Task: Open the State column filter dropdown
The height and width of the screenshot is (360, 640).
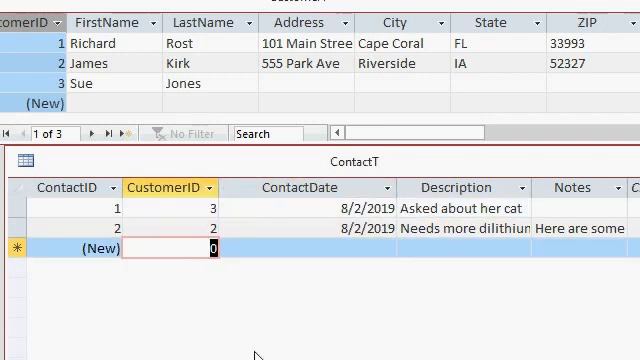Action: (x=538, y=23)
